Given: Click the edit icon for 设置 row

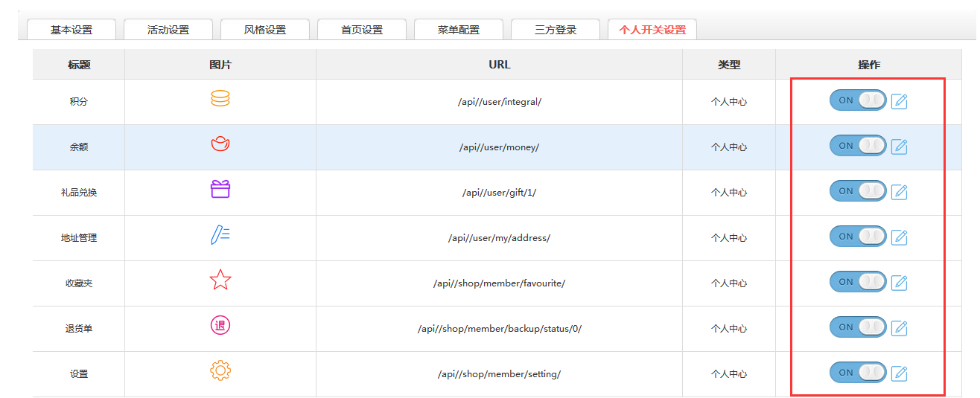Looking at the screenshot, I should (899, 373).
